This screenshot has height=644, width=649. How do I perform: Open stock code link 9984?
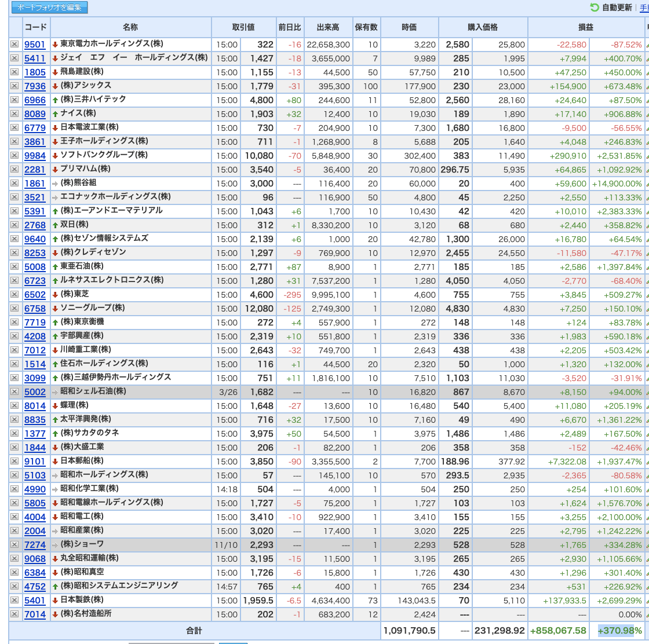click(35, 156)
